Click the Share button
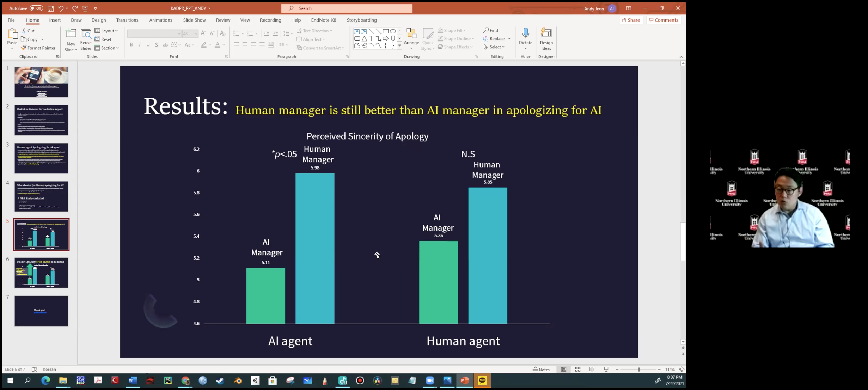The height and width of the screenshot is (390, 868). click(x=630, y=20)
